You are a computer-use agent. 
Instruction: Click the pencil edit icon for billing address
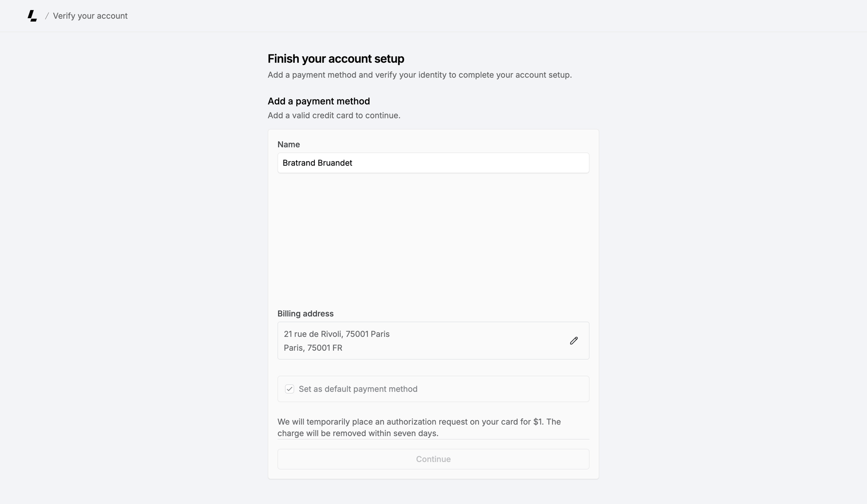coord(574,341)
